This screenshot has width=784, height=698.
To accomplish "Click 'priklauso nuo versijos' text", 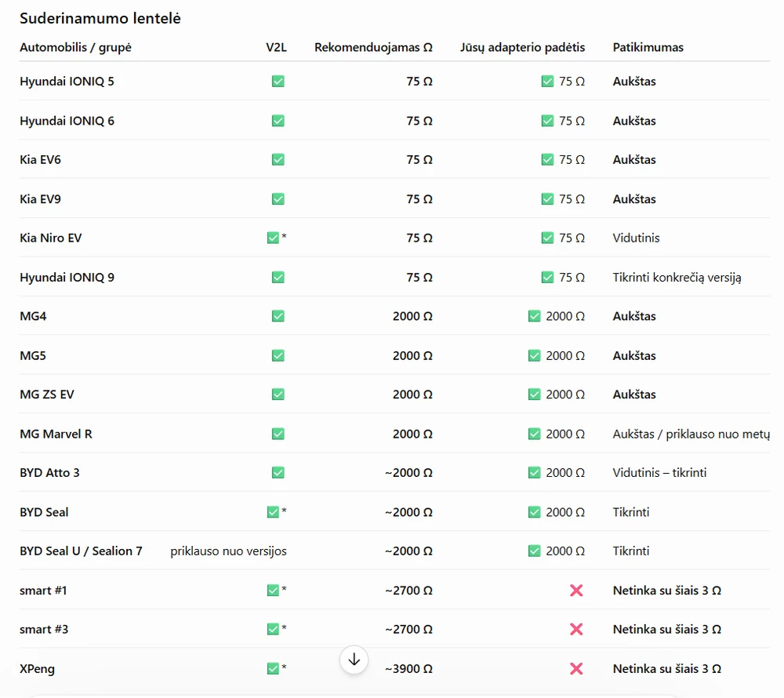I will pos(228,551).
